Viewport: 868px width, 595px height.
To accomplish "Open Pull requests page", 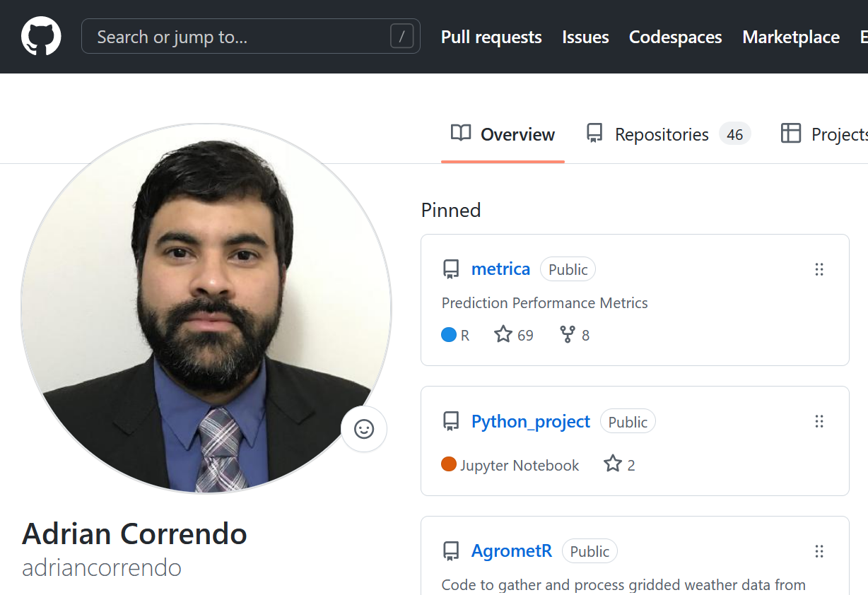I will [491, 37].
